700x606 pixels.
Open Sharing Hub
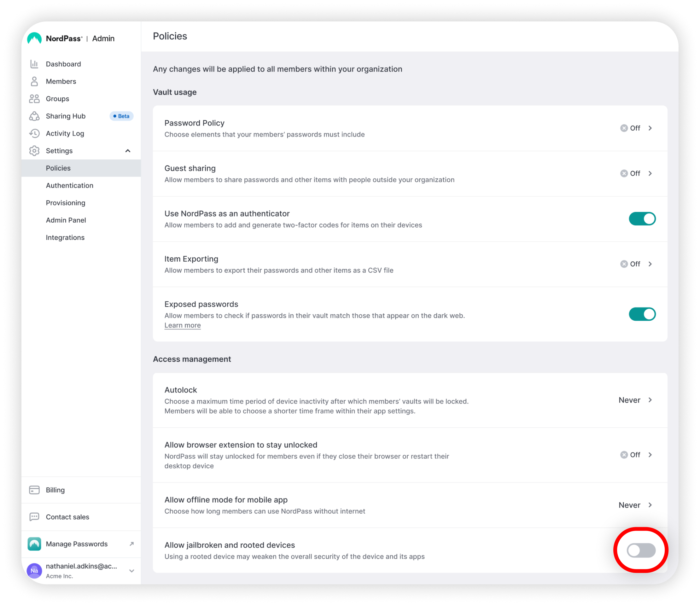click(66, 116)
